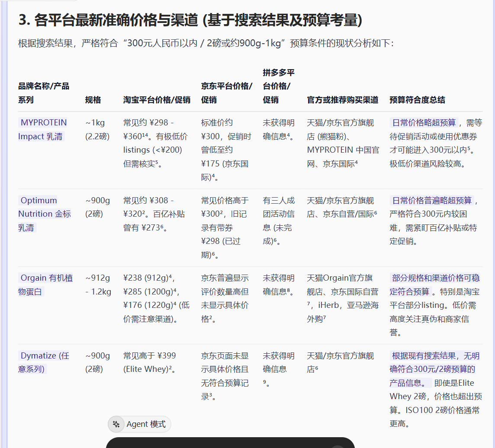Image resolution: width=495 pixels, height=448 pixels.
Task: Click the 拼多多平台价格/促销 column header
Action: point(278,86)
